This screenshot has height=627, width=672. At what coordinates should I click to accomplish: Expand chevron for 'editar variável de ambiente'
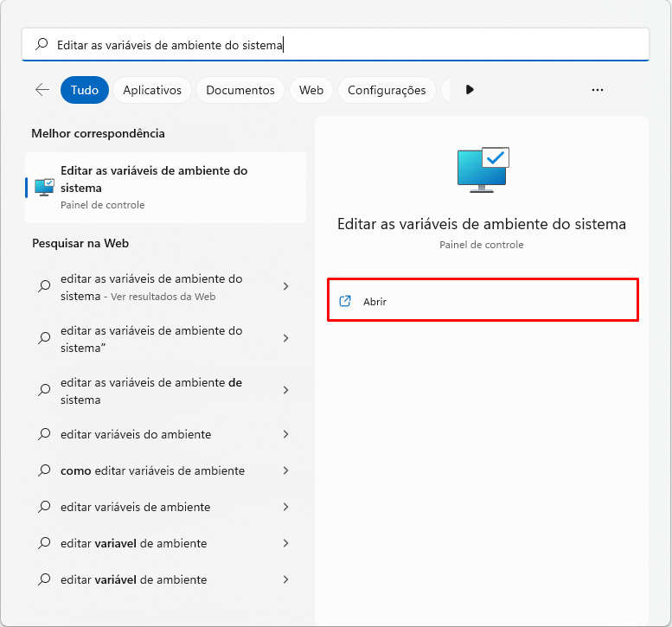click(286, 579)
